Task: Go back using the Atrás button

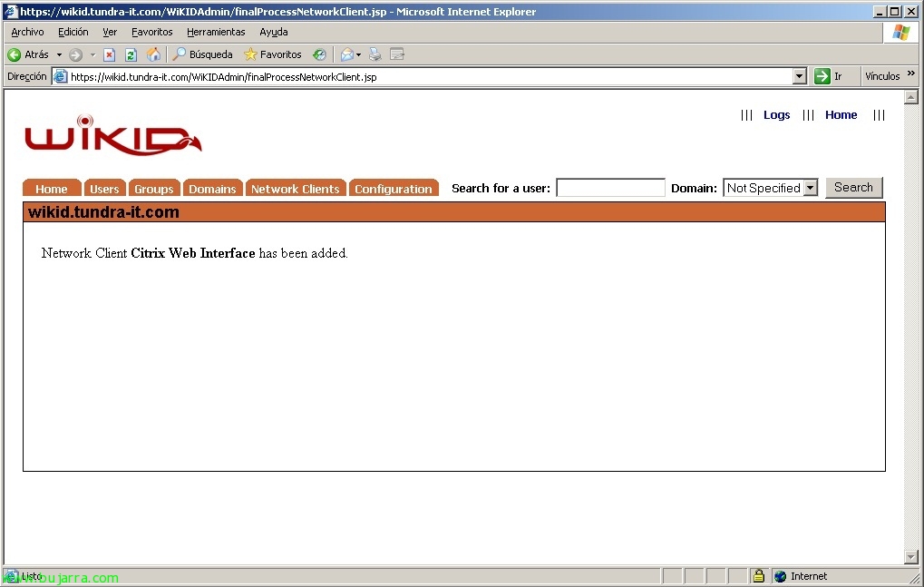Action: click(x=28, y=54)
